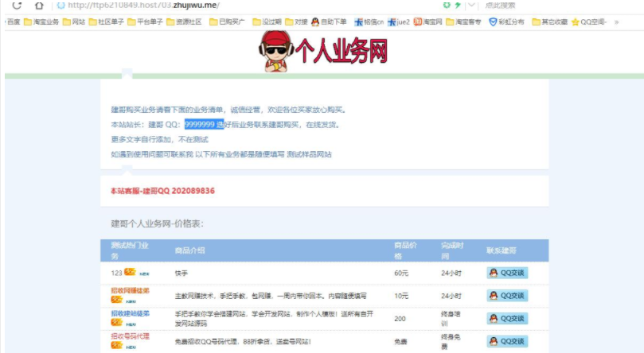Click the 测试热门业务 column header
This screenshot has width=644, height=353.
pos(130,250)
